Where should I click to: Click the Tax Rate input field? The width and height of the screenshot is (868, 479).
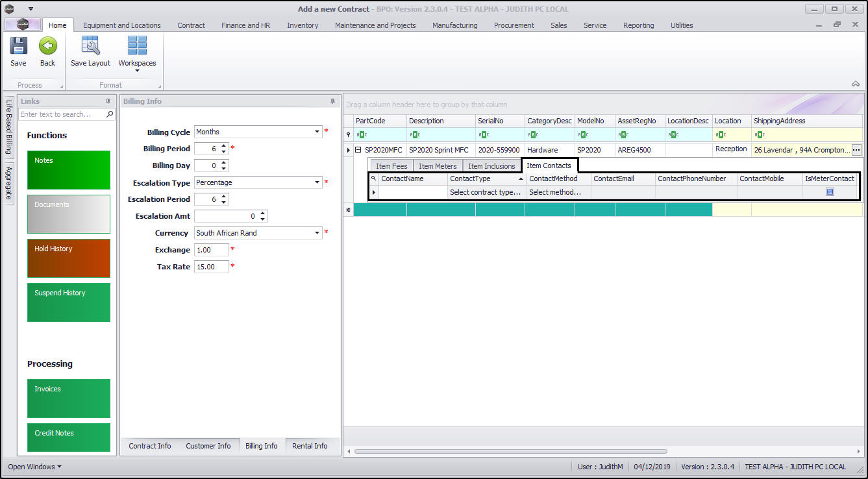[211, 267]
